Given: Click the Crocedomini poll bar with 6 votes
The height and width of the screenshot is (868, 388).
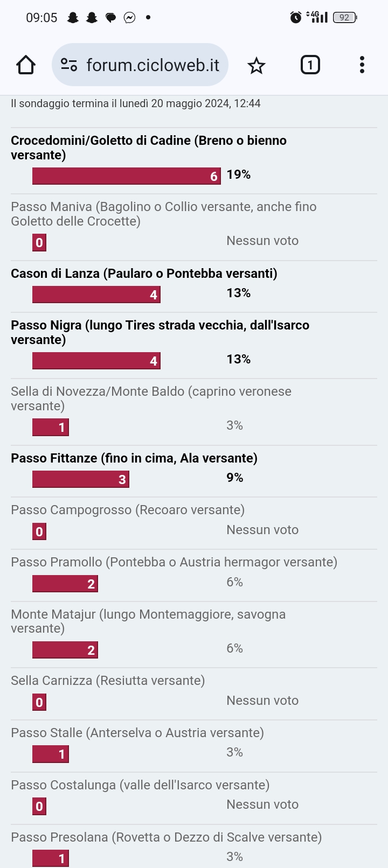Looking at the screenshot, I should (127, 176).
